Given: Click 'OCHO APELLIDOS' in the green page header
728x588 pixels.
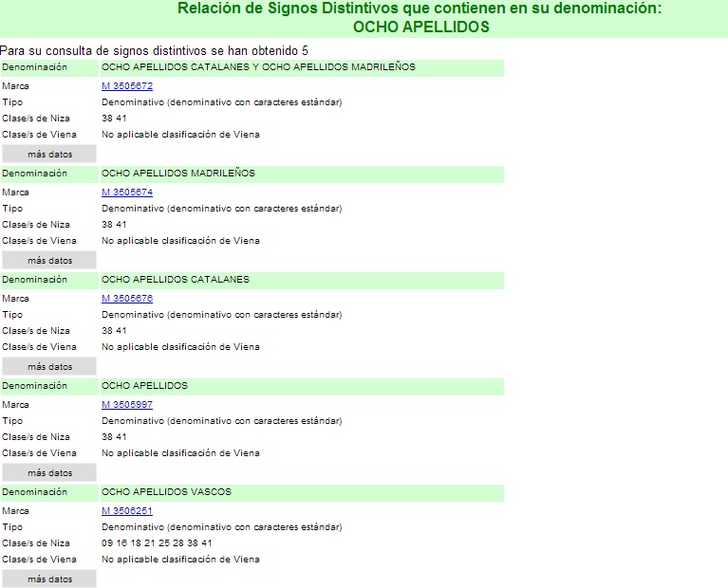Looking at the screenshot, I should click(421, 27).
